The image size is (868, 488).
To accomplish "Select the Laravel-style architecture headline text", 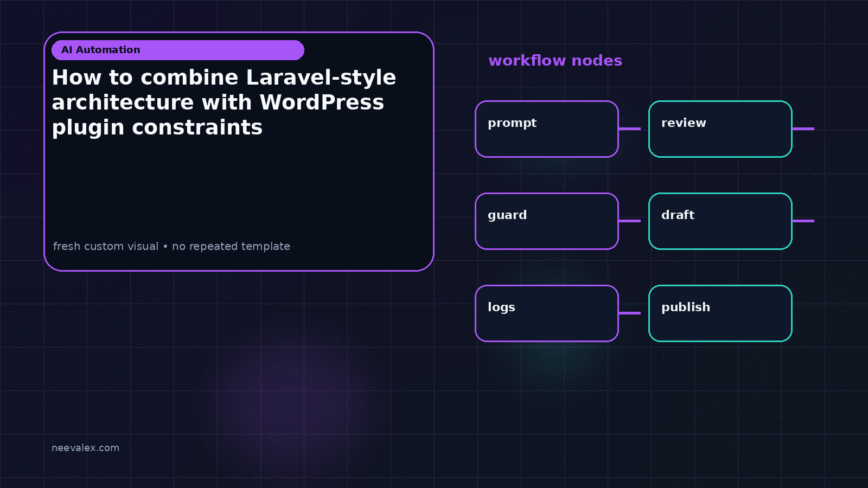I will coord(224,102).
